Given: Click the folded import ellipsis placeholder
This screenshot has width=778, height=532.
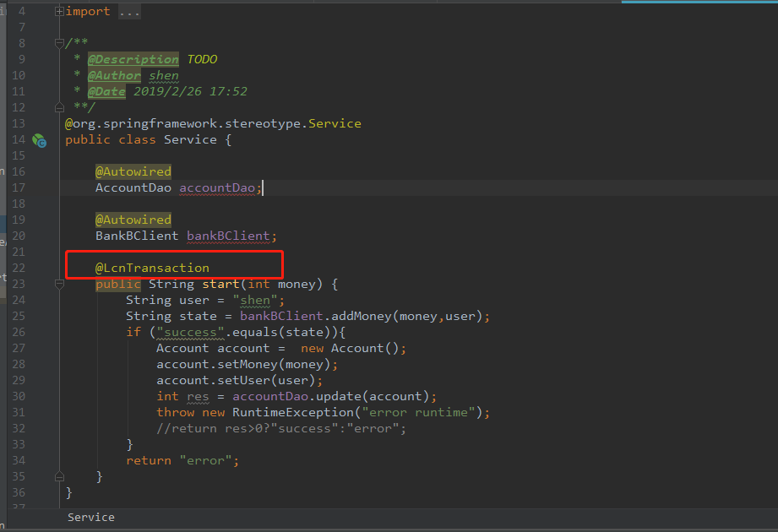Looking at the screenshot, I should point(129,12).
